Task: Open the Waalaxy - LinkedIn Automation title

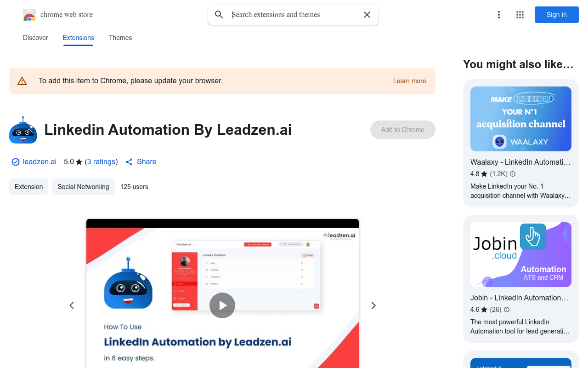Action: (520, 162)
